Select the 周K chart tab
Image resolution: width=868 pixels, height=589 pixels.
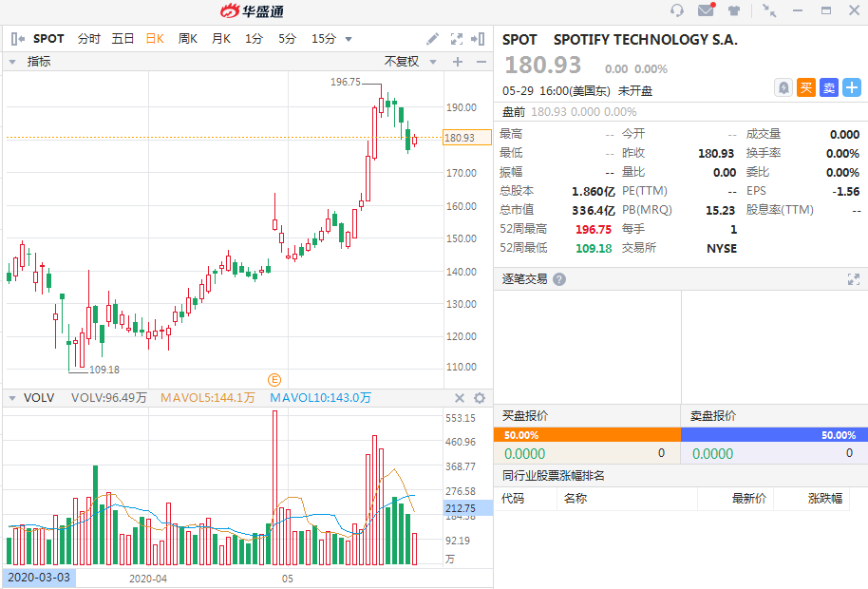coord(188,39)
